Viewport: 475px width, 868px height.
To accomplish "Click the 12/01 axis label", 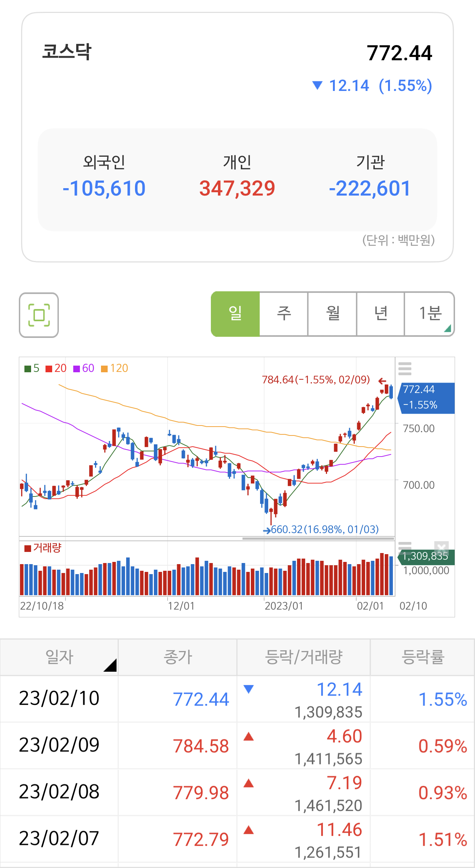I will [x=181, y=606].
